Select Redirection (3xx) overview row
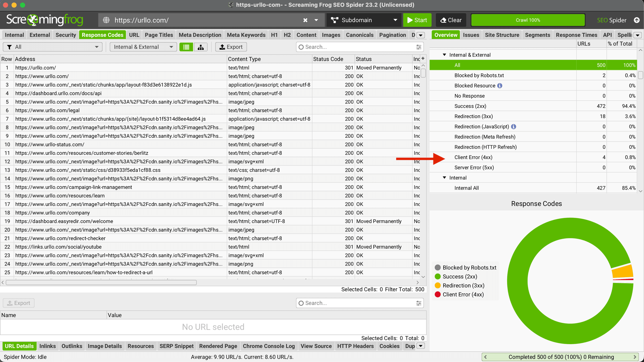The height and width of the screenshot is (362, 644). pyautogui.click(x=533, y=116)
